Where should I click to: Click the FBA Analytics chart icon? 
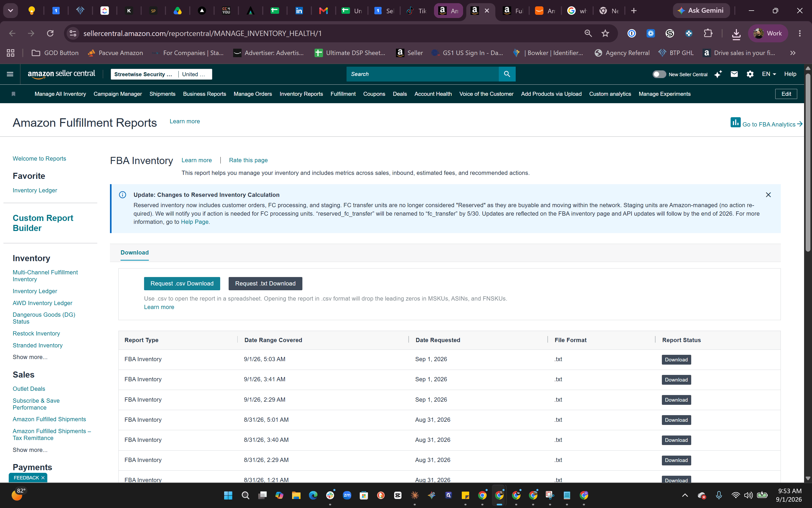pyautogui.click(x=735, y=122)
